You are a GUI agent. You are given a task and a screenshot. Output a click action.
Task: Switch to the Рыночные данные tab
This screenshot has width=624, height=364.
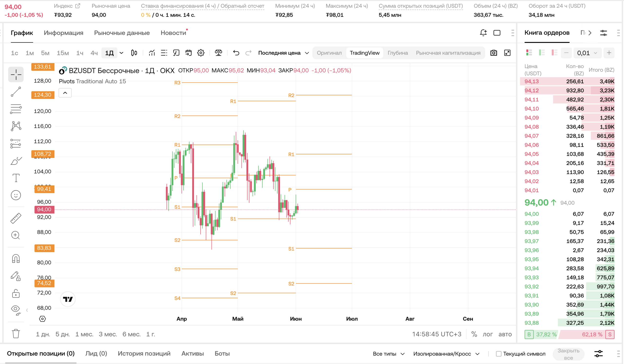pos(122,33)
